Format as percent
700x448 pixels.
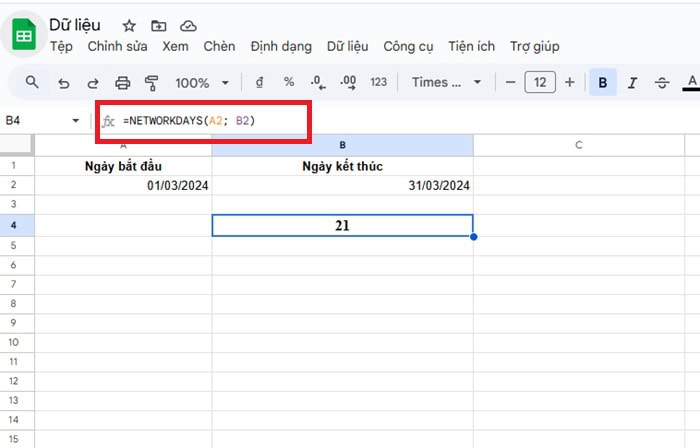[289, 82]
